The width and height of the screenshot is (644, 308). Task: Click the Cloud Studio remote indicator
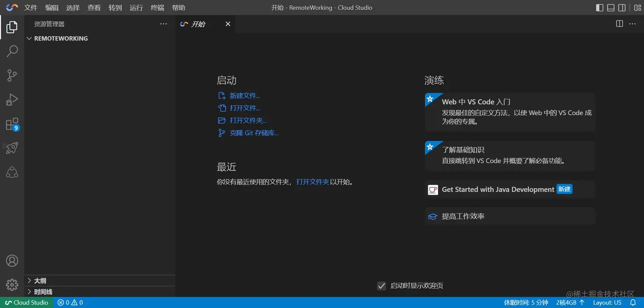click(26, 302)
